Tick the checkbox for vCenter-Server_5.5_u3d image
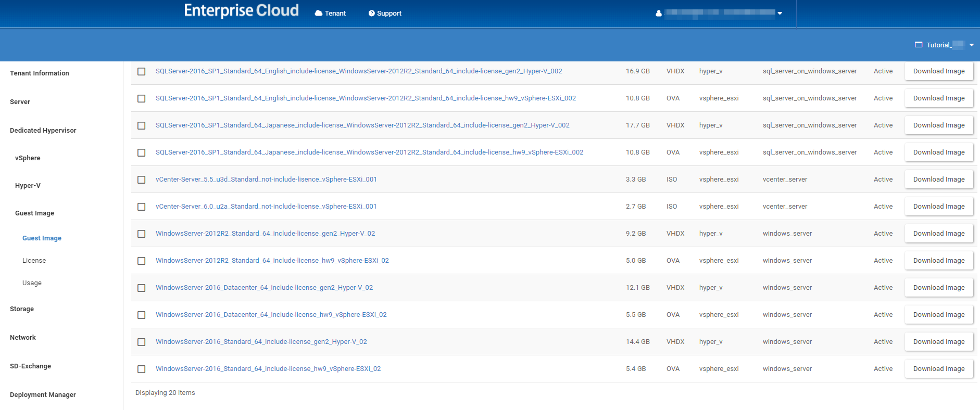The width and height of the screenshot is (980, 410). pyautogui.click(x=141, y=180)
